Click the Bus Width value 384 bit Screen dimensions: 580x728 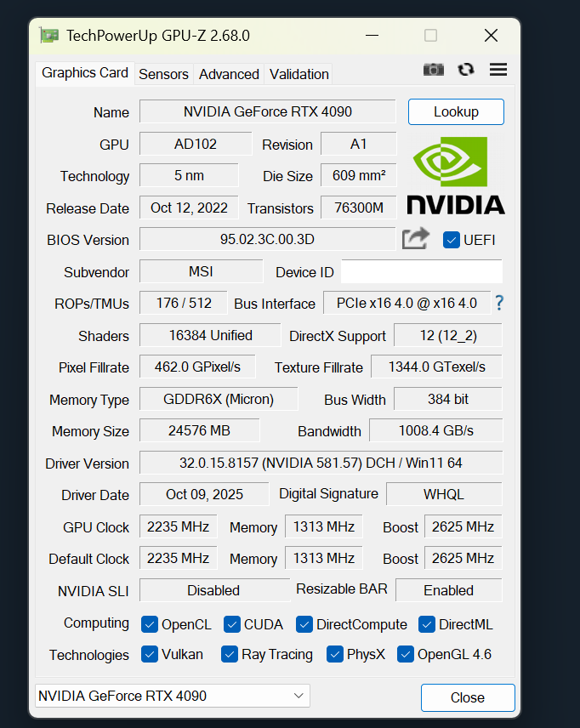point(448,399)
